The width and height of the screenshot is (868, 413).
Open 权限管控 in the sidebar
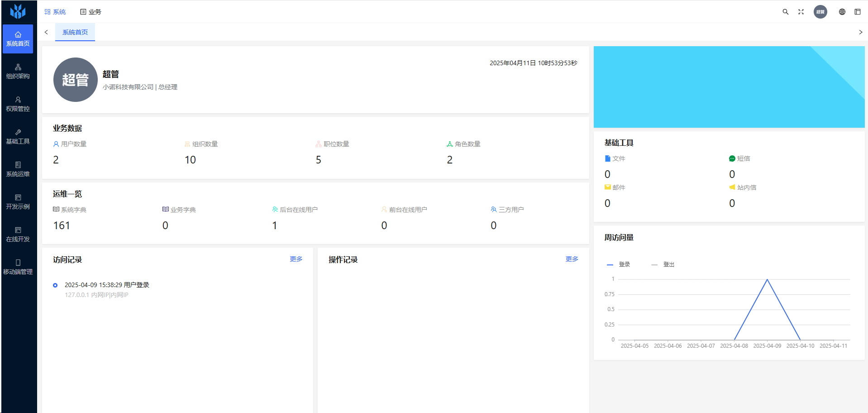[x=18, y=104]
